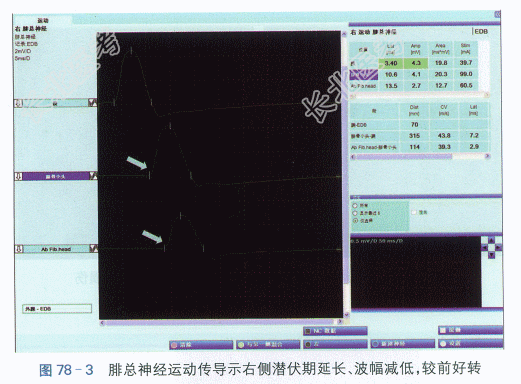The image size is (521, 384).
Task: Click the bottom-right button with white dot
Action: click(470, 343)
